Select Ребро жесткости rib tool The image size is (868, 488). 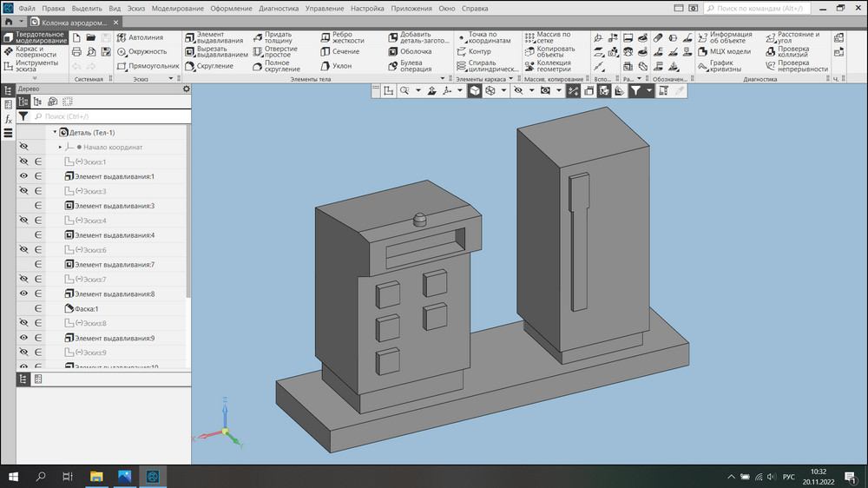tap(342, 37)
